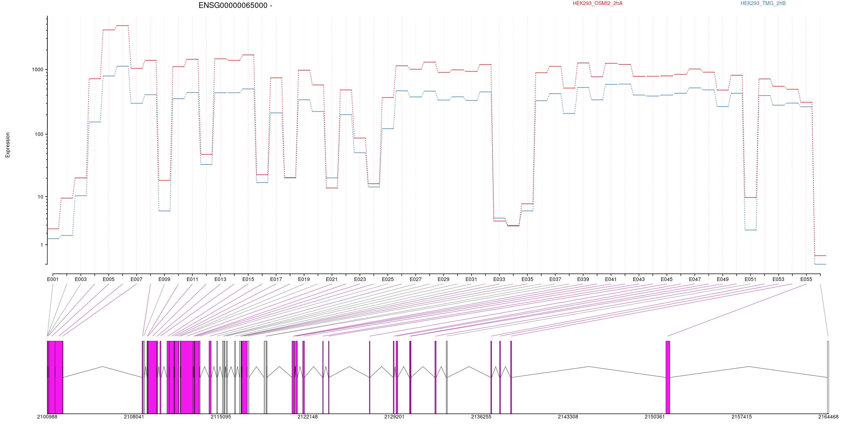Image resolution: width=868 pixels, height=434 pixels.
Task: Click the Expression y-axis label
Action: (x=8, y=145)
